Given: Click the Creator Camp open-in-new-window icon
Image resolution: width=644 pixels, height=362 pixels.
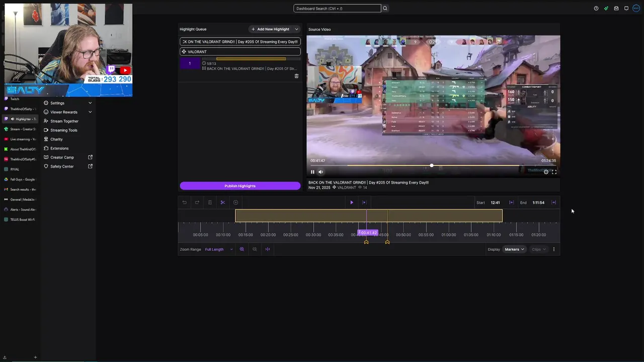Looking at the screenshot, I should [x=91, y=157].
